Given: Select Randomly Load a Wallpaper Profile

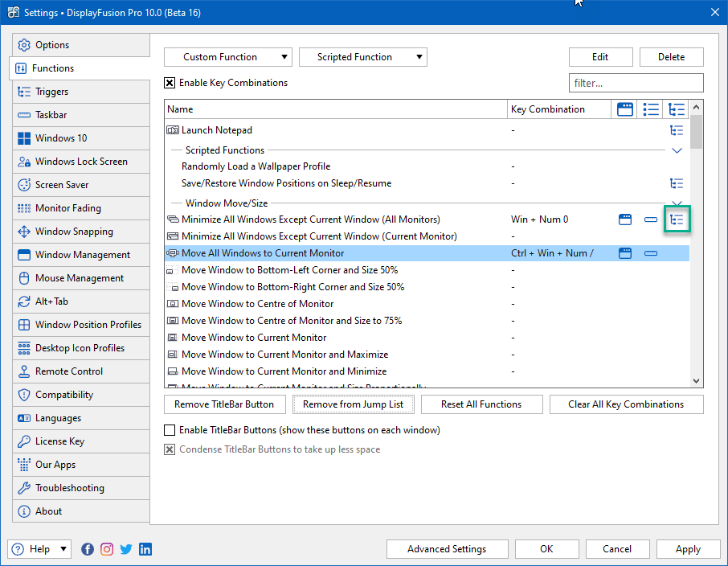Looking at the screenshot, I should pyautogui.click(x=427, y=166).
